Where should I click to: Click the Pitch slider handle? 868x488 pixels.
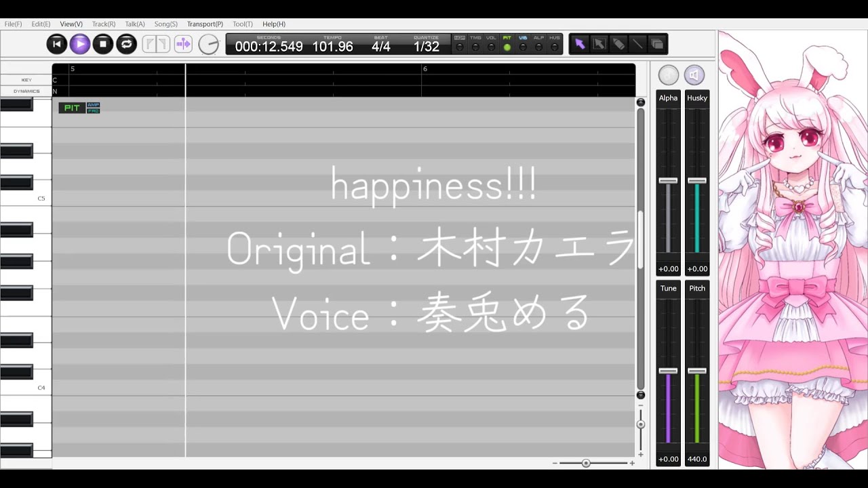pos(697,371)
